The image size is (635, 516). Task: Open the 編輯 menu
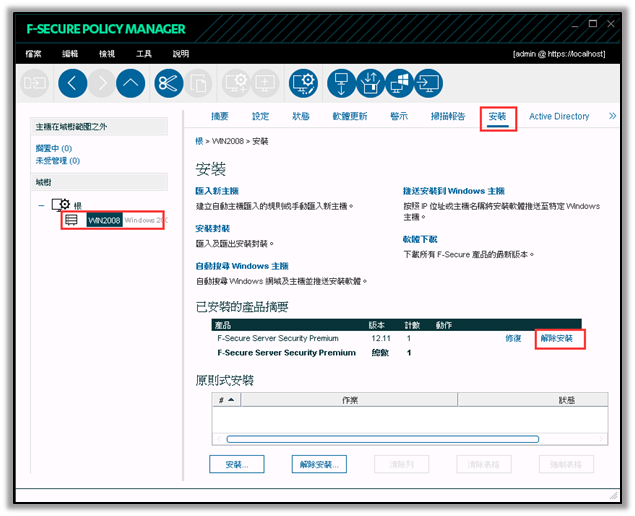coord(70,53)
